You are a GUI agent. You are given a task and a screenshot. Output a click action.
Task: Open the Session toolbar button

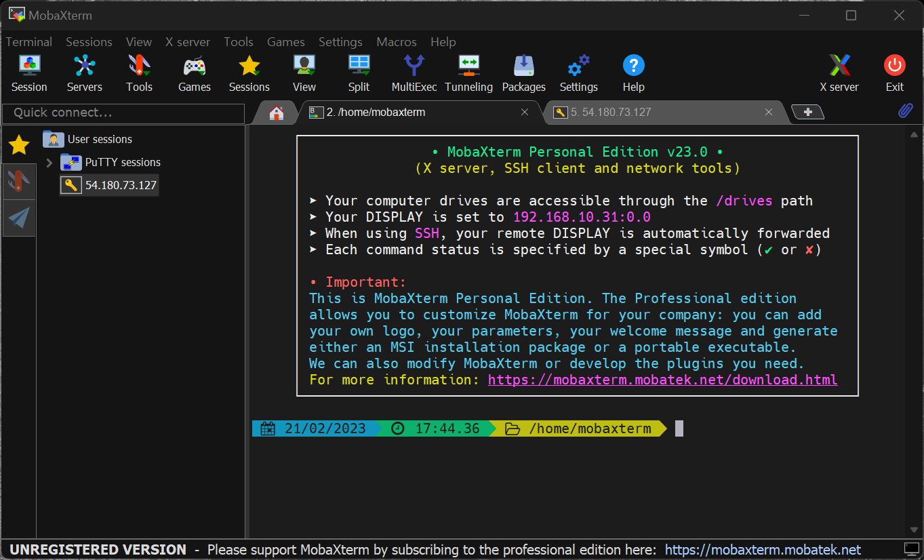(x=29, y=73)
